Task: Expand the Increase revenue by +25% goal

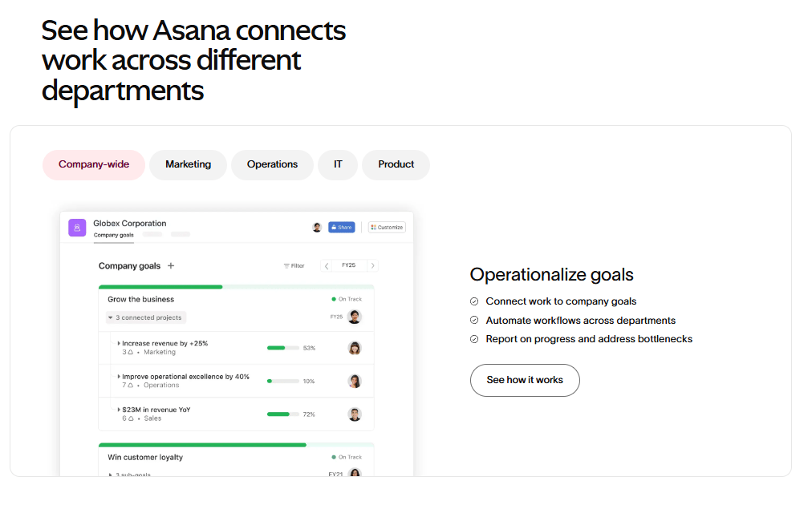Action: point(120,344)
